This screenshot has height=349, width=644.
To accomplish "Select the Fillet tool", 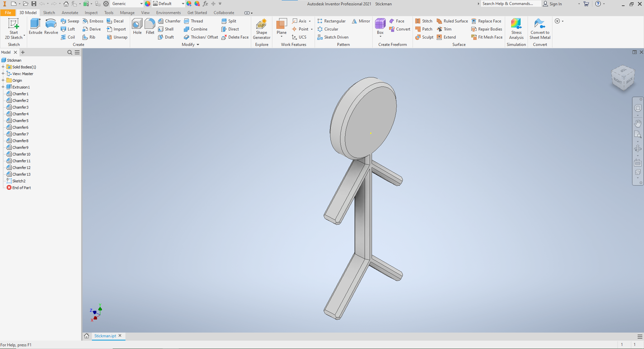I will pos(150,27).
